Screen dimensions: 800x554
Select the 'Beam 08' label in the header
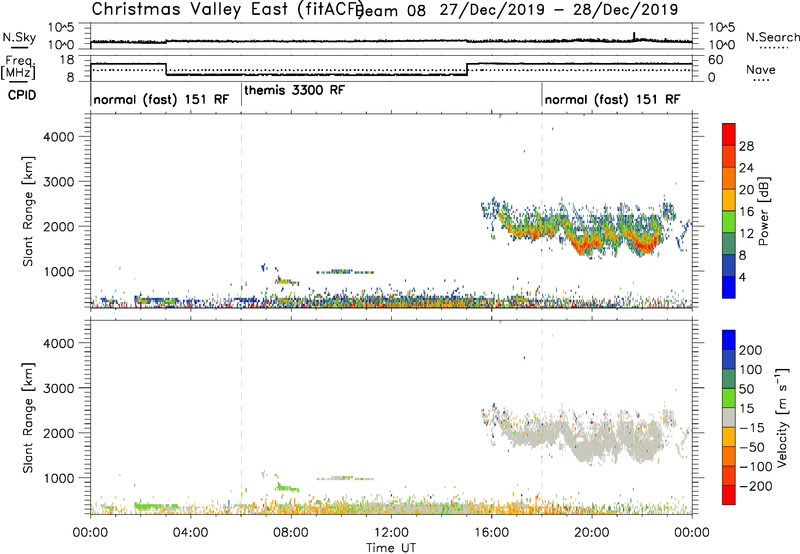(x=390, y=11)
